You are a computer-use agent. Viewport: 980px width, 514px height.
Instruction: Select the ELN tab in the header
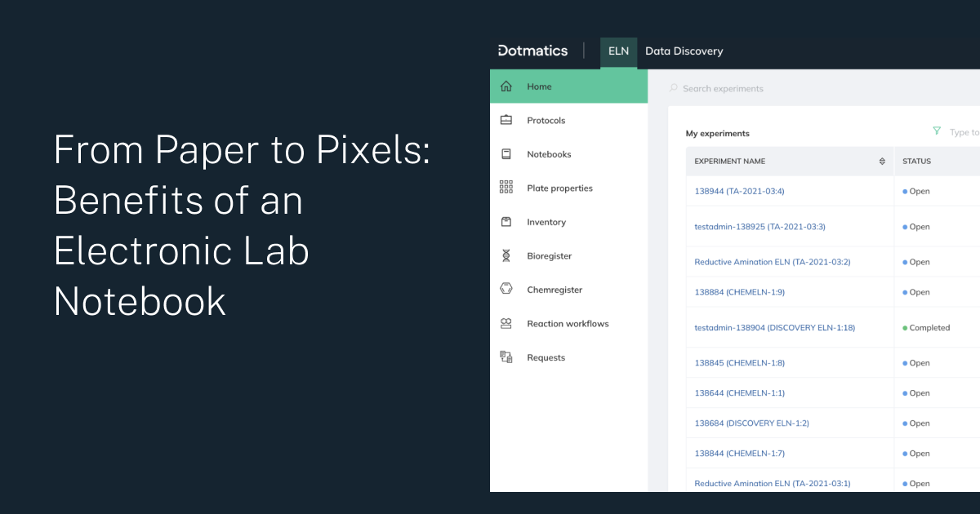618,51
